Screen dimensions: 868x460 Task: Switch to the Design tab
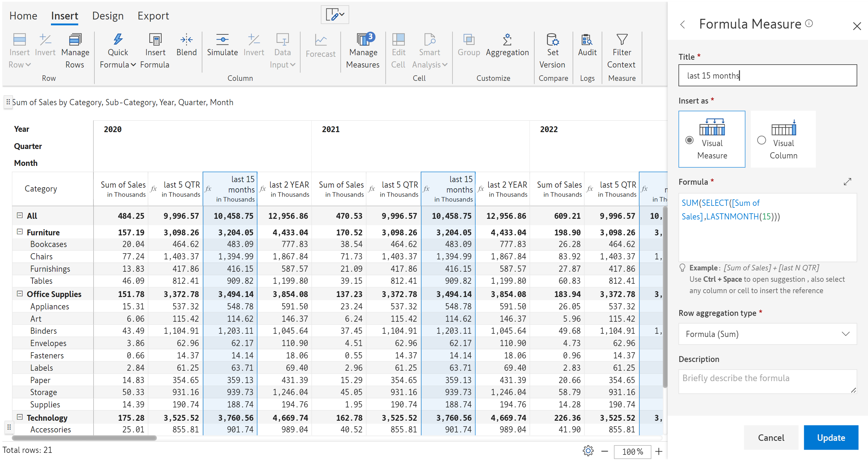tap(108, 16)
